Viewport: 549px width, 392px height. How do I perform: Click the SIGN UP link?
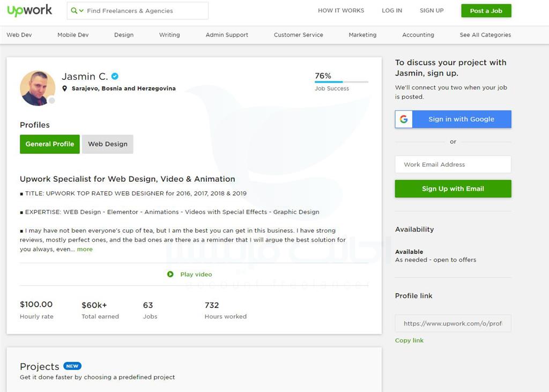coord(432,11)
